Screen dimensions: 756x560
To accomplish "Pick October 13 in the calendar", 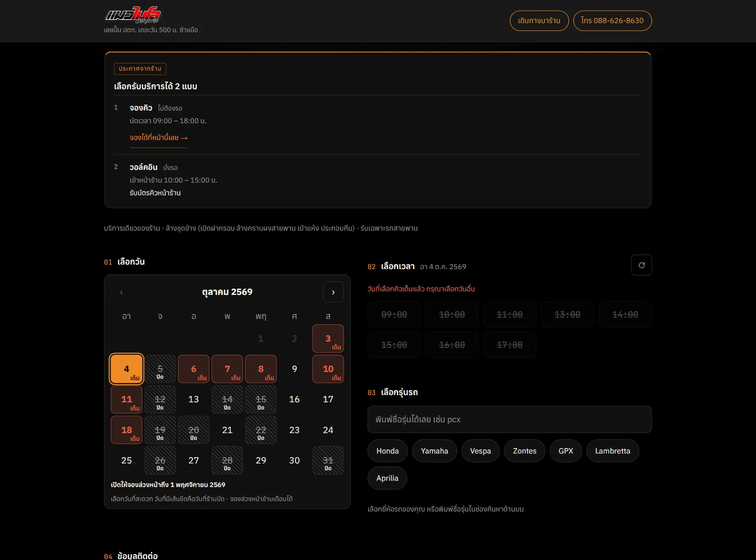I will [x=194, y=399].
